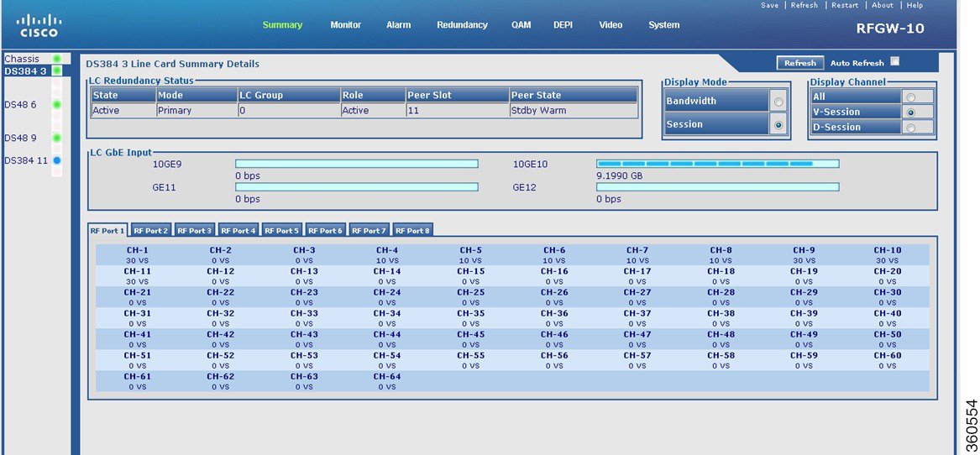980x455 pixels.
Task: Click the top-right Refresh link
Action: [x=804, y=5]
